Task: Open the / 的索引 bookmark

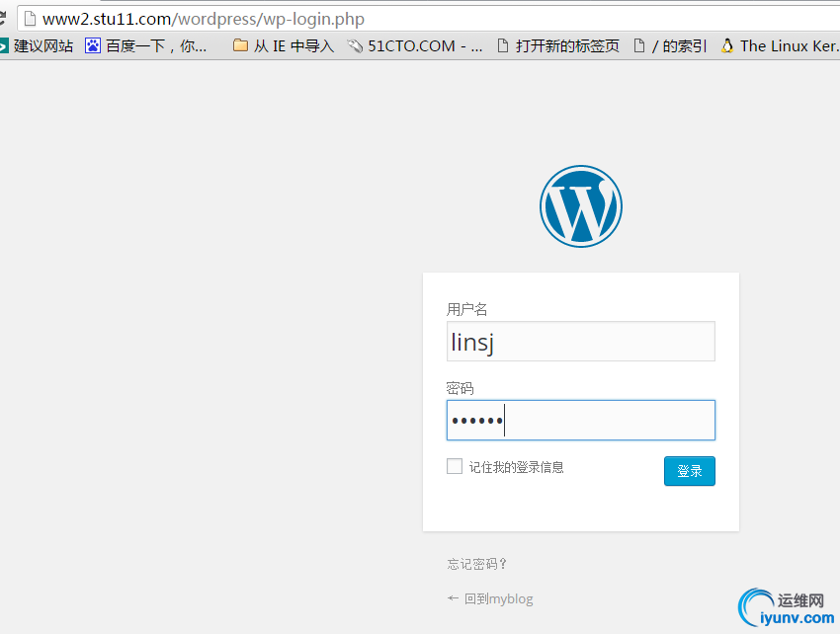Action: pyautogui.click(x=670, y=46)
